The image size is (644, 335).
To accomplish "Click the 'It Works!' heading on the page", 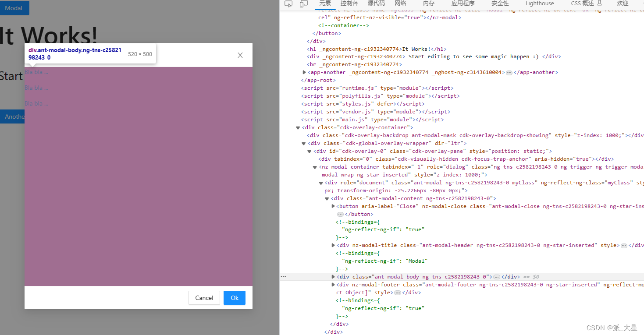I will [49, 36].
